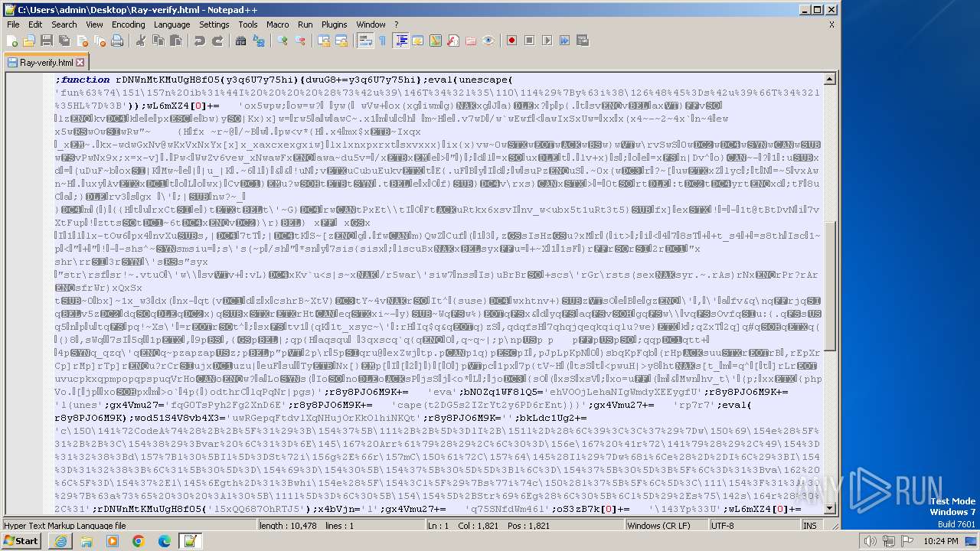Toggle the indent guide toolbar button
980x551 pixels.
click(400, 41)
